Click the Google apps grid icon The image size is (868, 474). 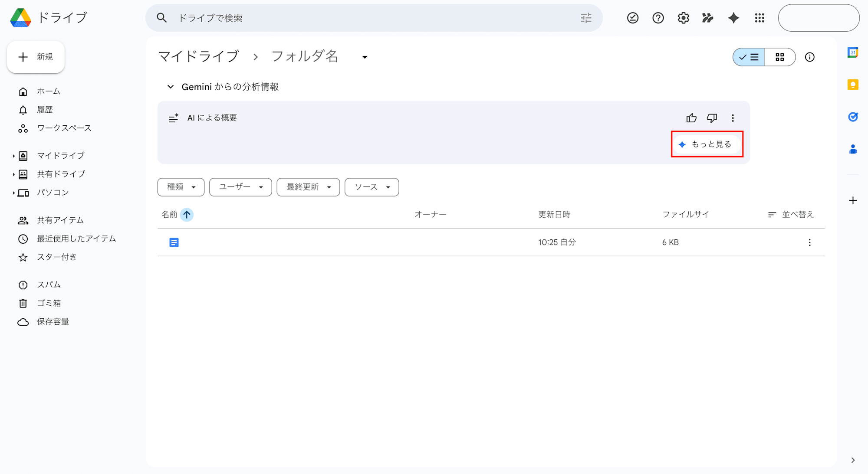[759, 18]
